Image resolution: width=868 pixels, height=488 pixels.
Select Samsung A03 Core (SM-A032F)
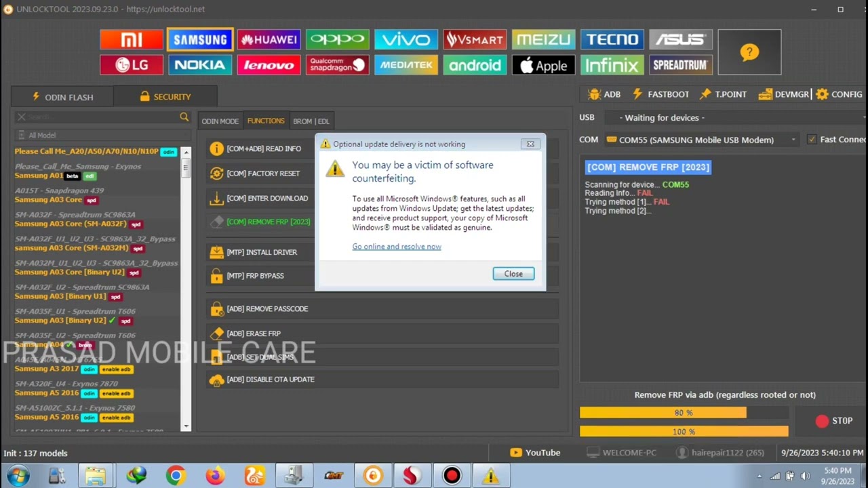coord(79,224)
